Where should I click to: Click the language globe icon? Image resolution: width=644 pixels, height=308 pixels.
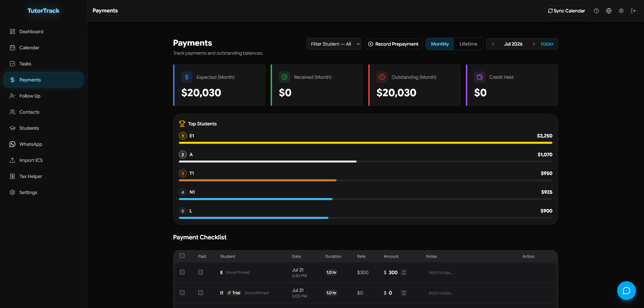tap(609, 11)
